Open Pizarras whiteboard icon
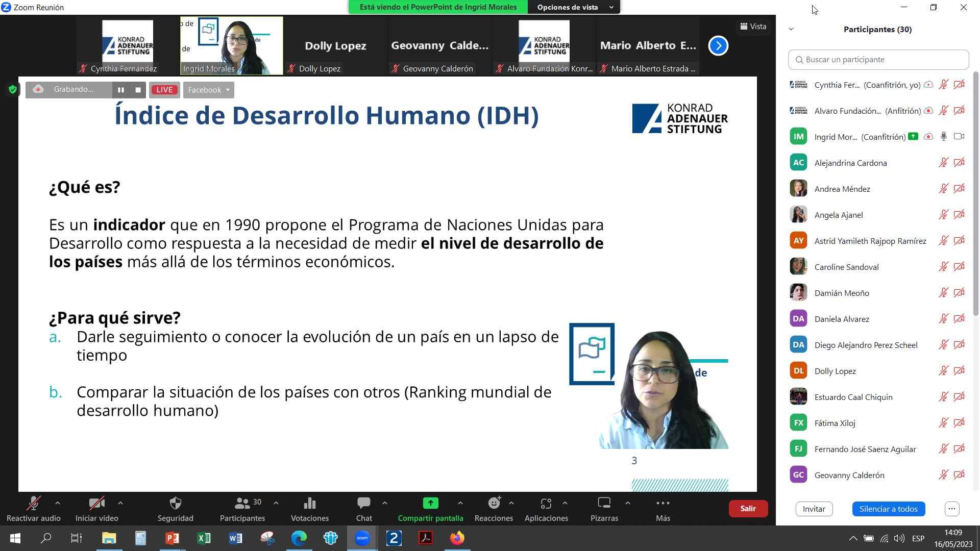980x551 pixels. (x=604, y=504)
